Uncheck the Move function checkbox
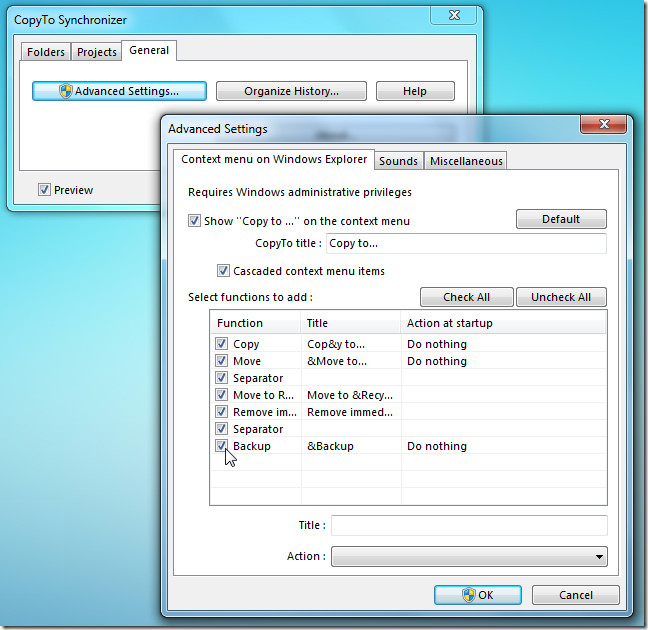This screenshot has height=630, width=648. 222,360
